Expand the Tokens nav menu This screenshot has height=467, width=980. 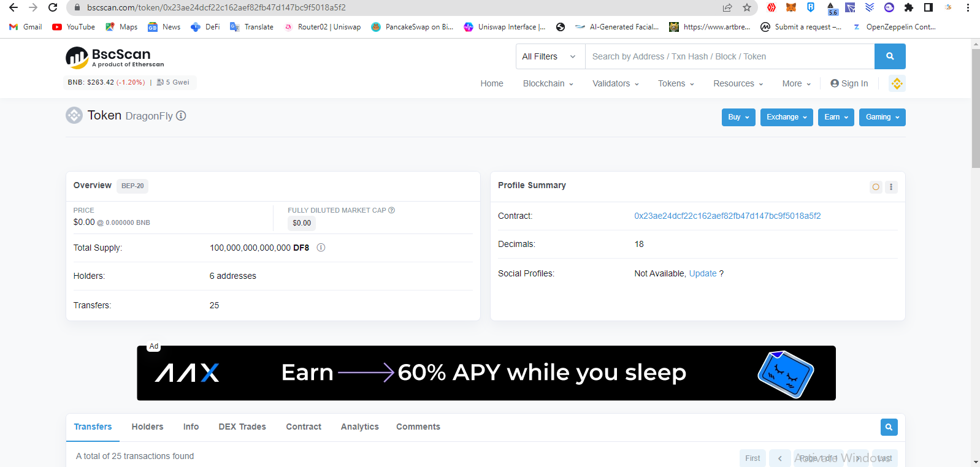tap(676, 83)
